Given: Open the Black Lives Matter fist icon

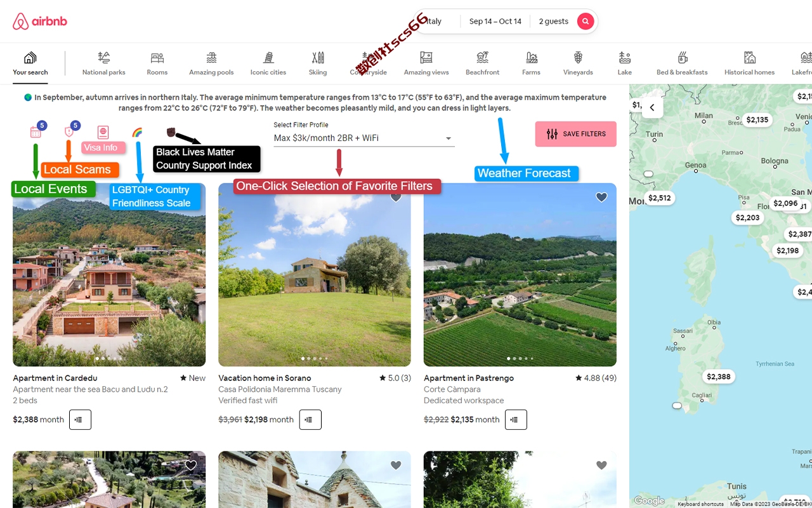Looking at the screenshot, I should (x=171, y=131).
